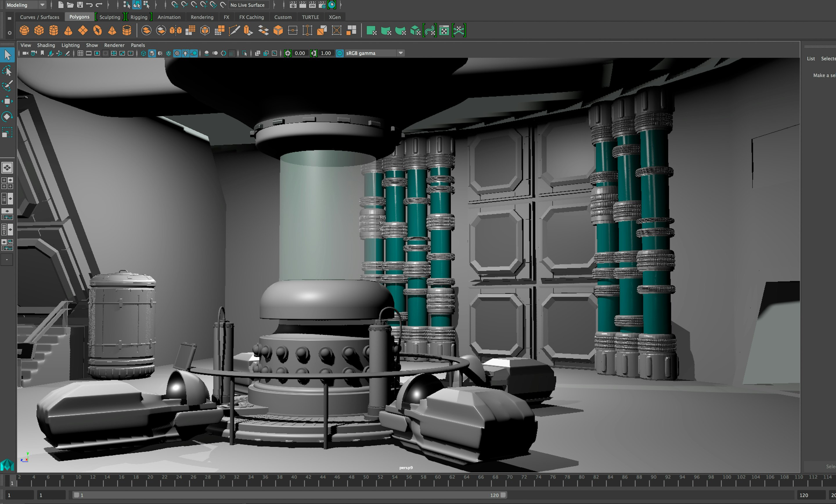Open the toolbox bottom arrow menu
836x504 pixels.
7,260
